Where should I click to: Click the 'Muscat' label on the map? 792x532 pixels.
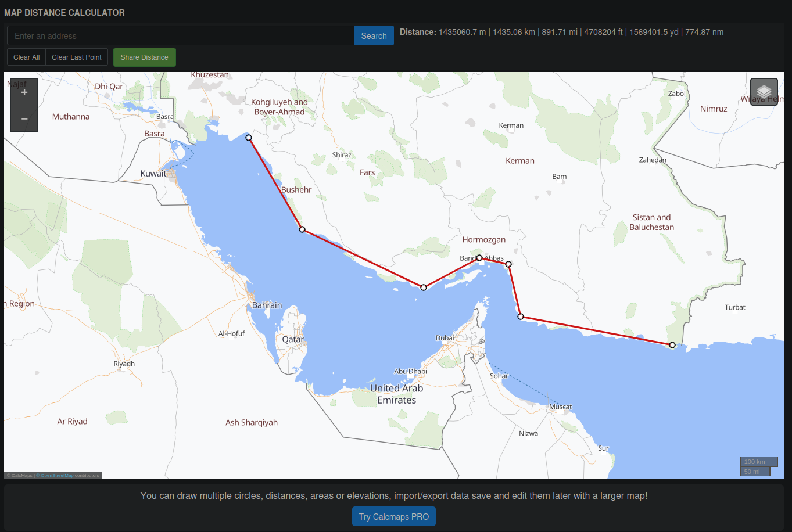coord(561,407)
